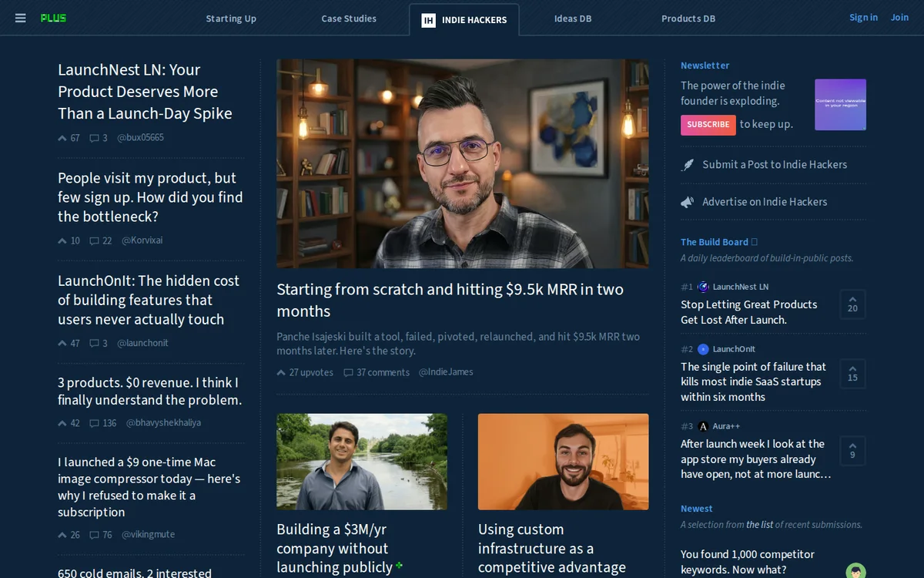This screenshot has height=578, width=924.
Task: Click 'the list' link under Newest
Action: point(759,525)
